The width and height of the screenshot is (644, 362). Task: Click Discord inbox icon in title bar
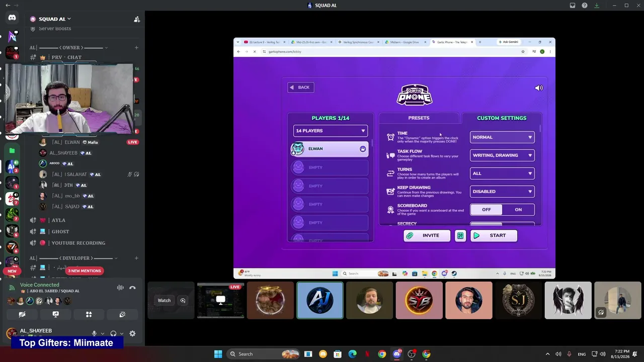point(573,6)
